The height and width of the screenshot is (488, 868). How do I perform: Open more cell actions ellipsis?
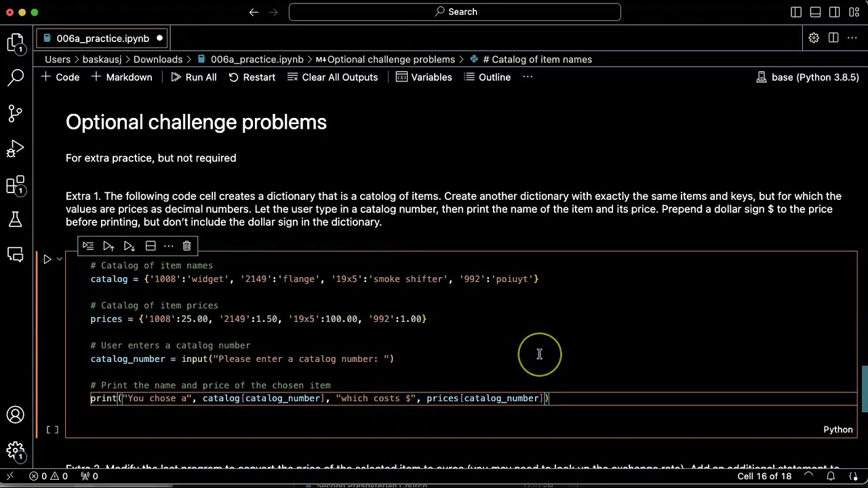point(168,246)
